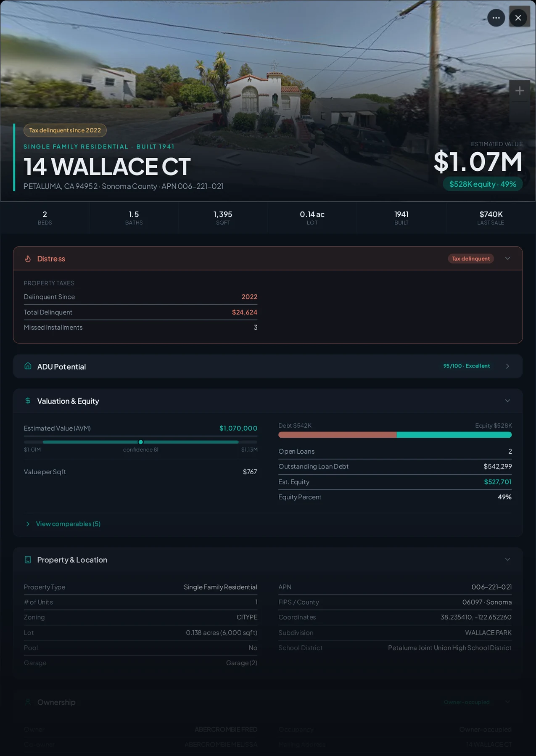Click the 95/100 Excellent ADU score

pyautogui.click(x=467, y=366)
